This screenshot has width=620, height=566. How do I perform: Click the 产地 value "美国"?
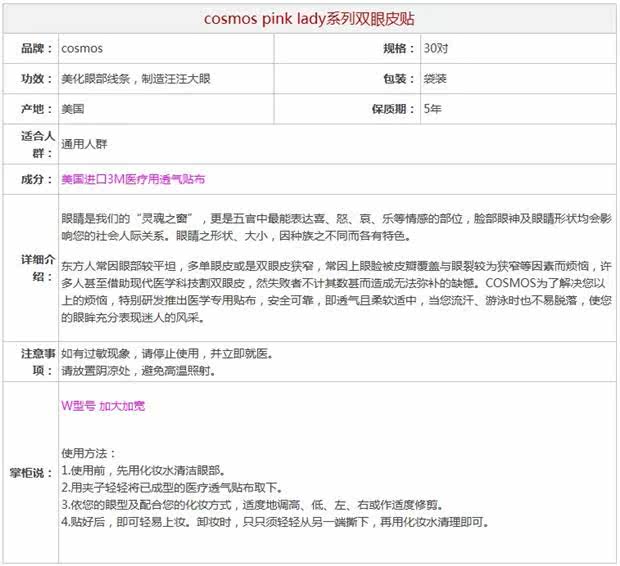click(x=72, y=108)
